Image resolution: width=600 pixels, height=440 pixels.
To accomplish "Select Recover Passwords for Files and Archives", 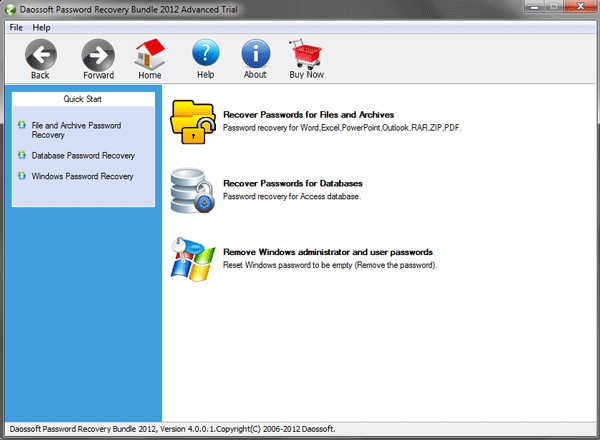I will pos(308,114).
